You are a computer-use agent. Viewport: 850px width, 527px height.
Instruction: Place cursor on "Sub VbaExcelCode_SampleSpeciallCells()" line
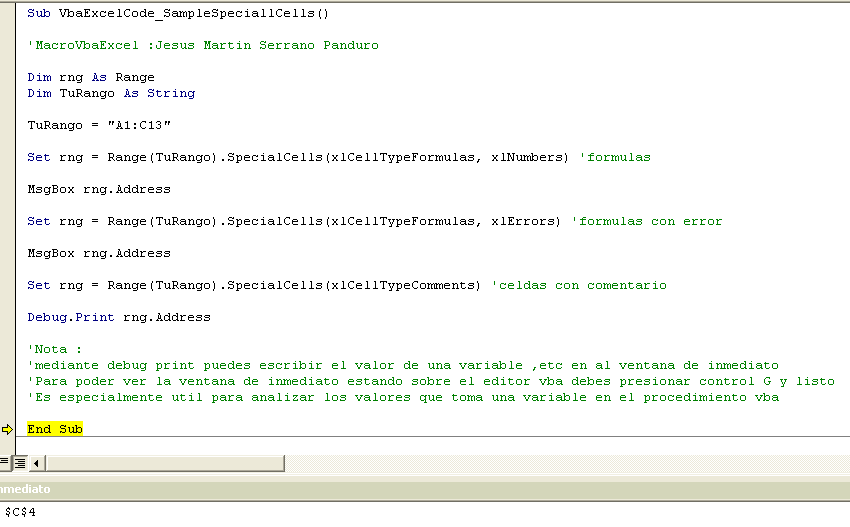coord(178,14)
